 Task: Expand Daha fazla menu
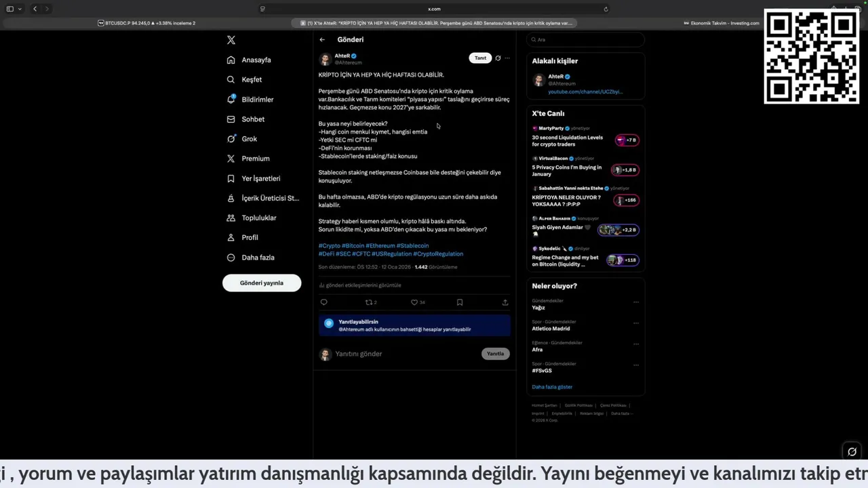250,258
